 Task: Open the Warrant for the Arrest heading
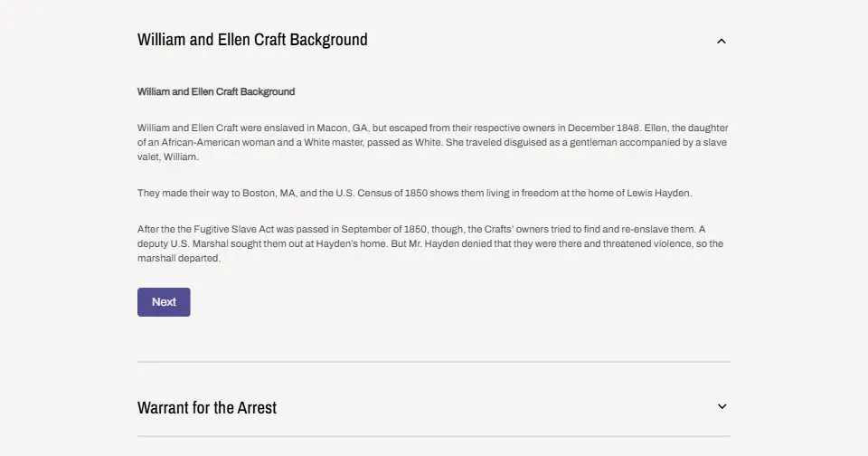pos(207,408)
